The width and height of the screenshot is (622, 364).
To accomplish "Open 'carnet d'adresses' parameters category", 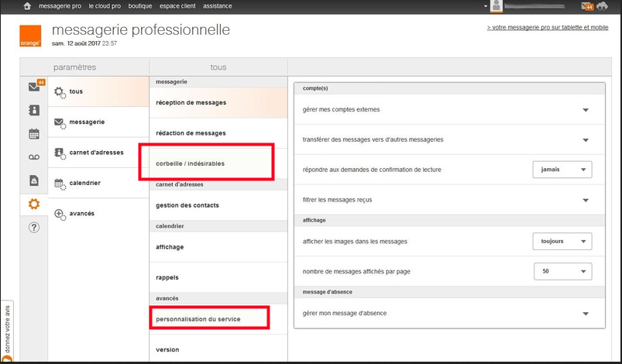I will point(97,153).
